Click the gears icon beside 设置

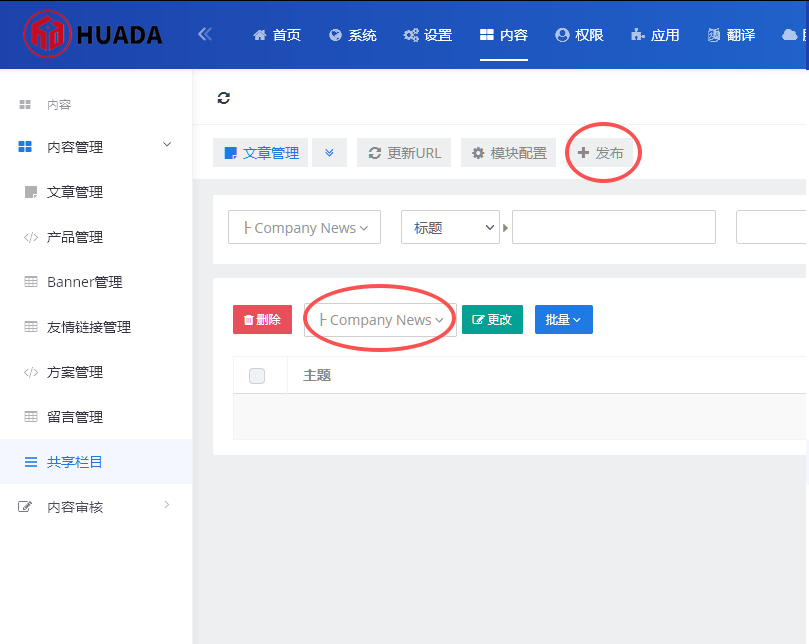[x=411, y=35]
